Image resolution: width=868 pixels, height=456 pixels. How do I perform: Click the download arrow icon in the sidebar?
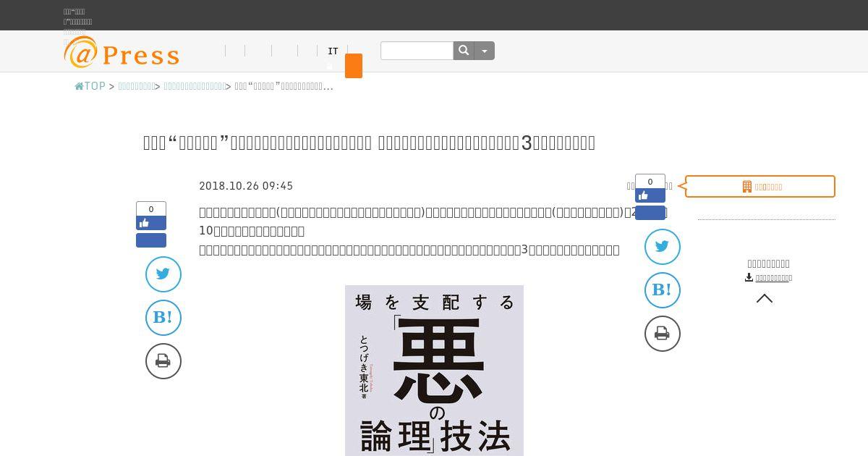(749, 277)
